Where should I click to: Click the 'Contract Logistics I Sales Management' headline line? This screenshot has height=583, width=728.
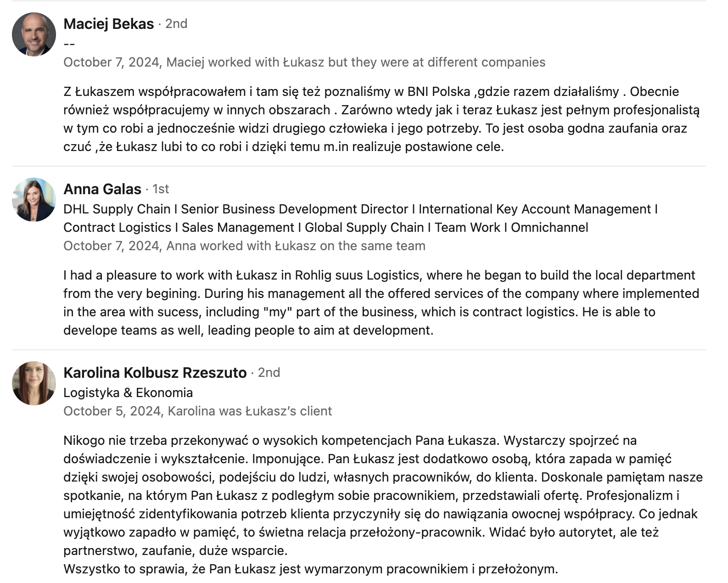pos(326,228)
